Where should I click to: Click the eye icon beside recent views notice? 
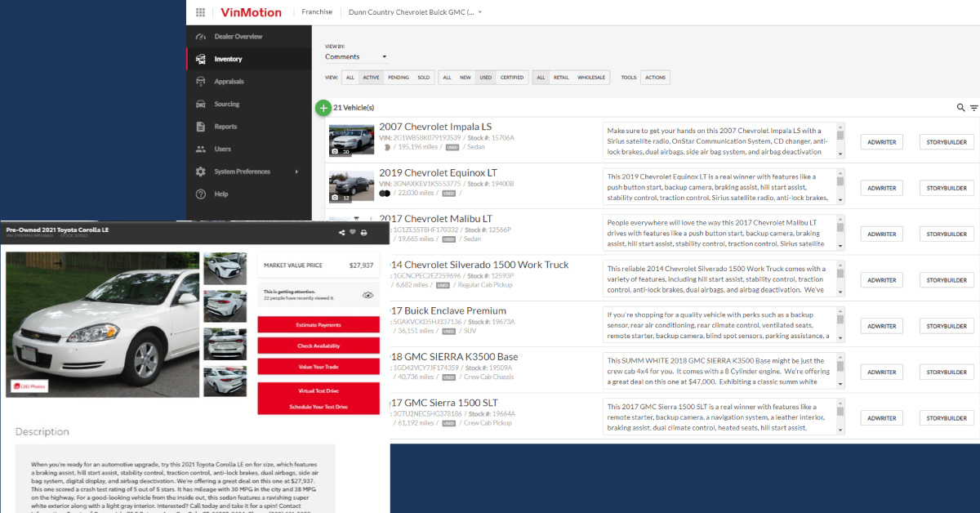click(x=367, y=295)
